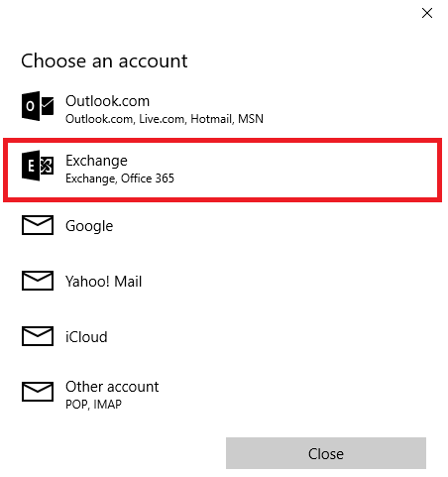The width and height of the screenshot is (448, 477).
Task: Click the Outlook.com envelope icon
Action: point(38,106)
